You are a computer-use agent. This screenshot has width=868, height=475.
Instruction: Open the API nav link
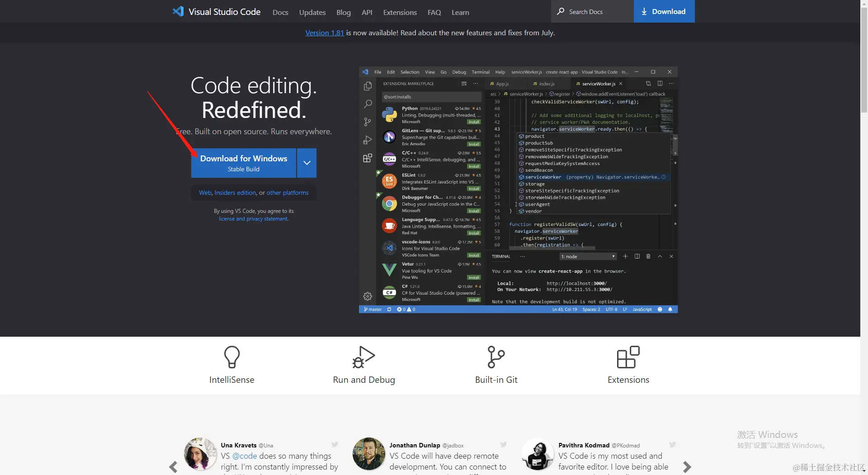(367, 12)
